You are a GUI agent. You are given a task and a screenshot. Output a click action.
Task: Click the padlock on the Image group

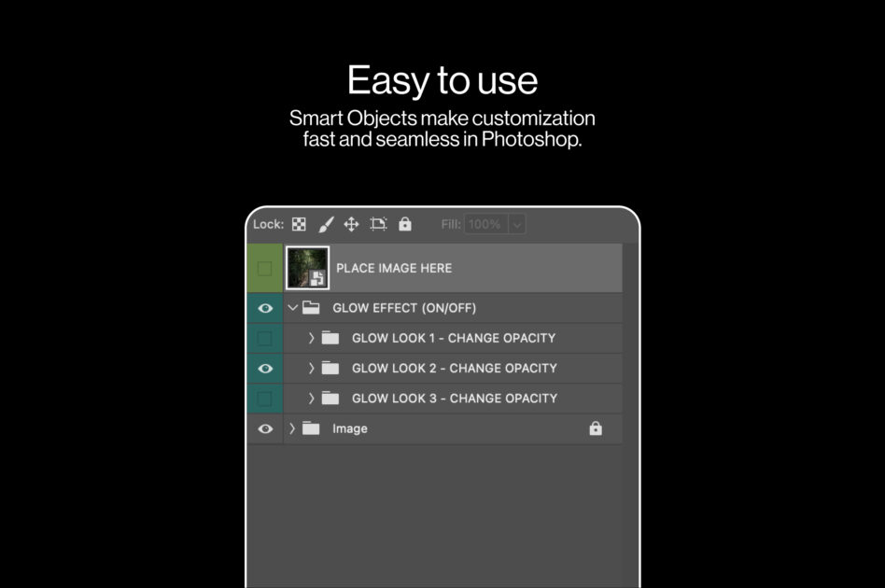[596, 428]
